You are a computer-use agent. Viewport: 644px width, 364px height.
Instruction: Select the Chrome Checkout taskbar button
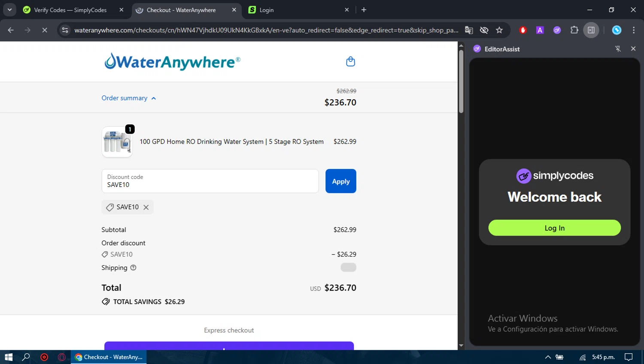coord(109,357)
